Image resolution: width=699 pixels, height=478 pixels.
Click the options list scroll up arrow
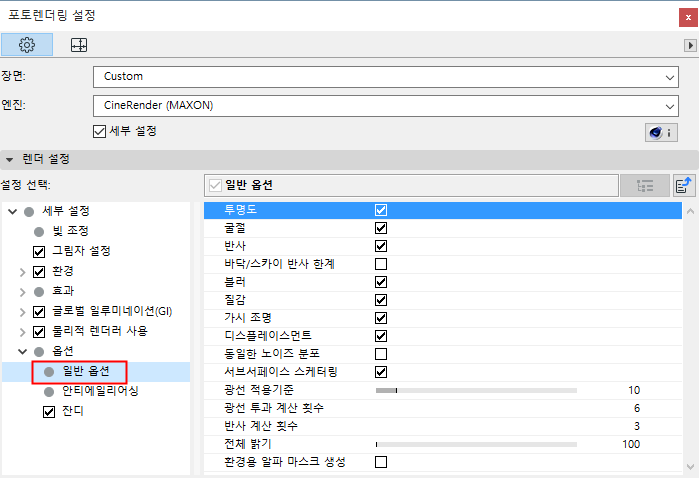pyautogui.click(x=690, y=211)
